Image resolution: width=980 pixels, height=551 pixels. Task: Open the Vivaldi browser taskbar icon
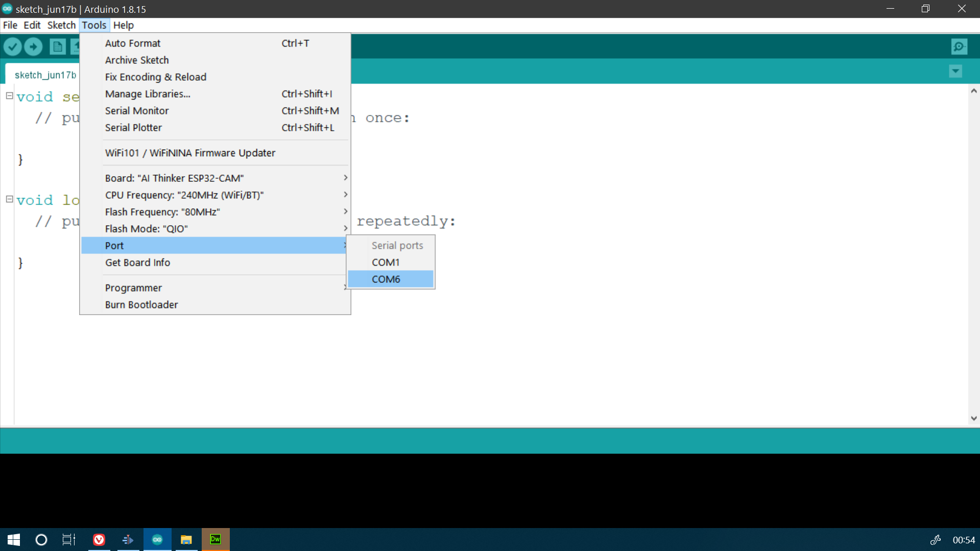point(99,540)
